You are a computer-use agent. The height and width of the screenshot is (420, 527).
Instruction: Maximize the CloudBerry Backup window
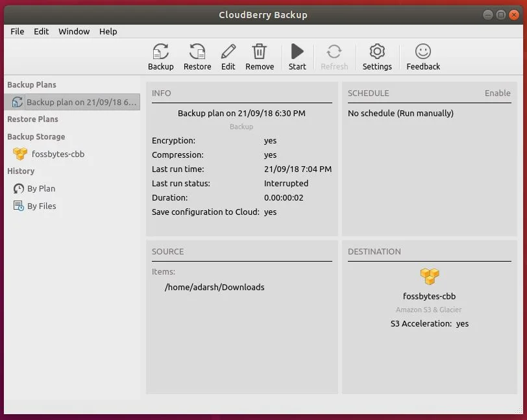pos(501,14)
